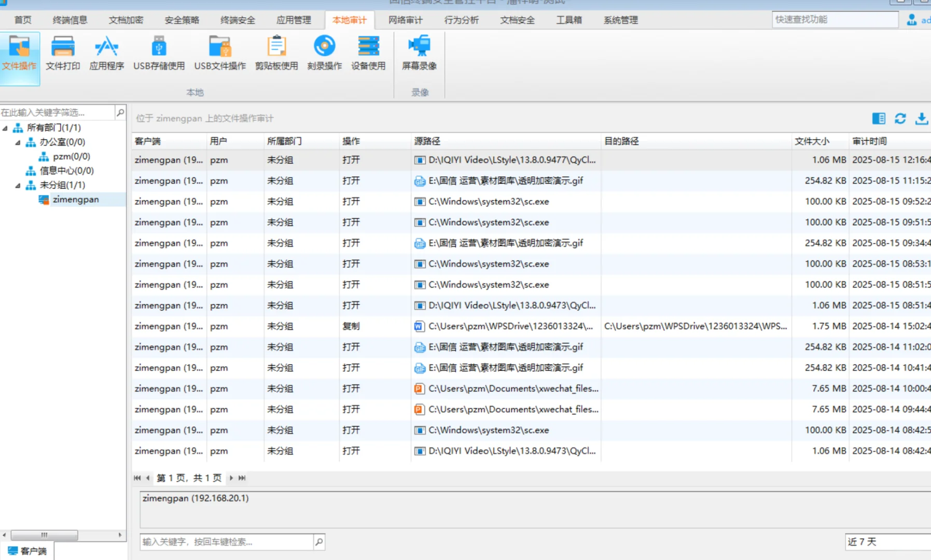Image resolution: width=931 pixels, height=560 pixels.
Task: Collapse the 办公室 tree node
Action: (x=18, y=142)
